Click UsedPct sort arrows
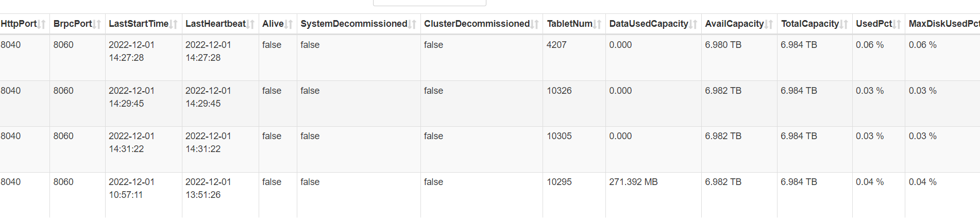Image resolution: width=980 pixels, height=218 pixels. 897,24
